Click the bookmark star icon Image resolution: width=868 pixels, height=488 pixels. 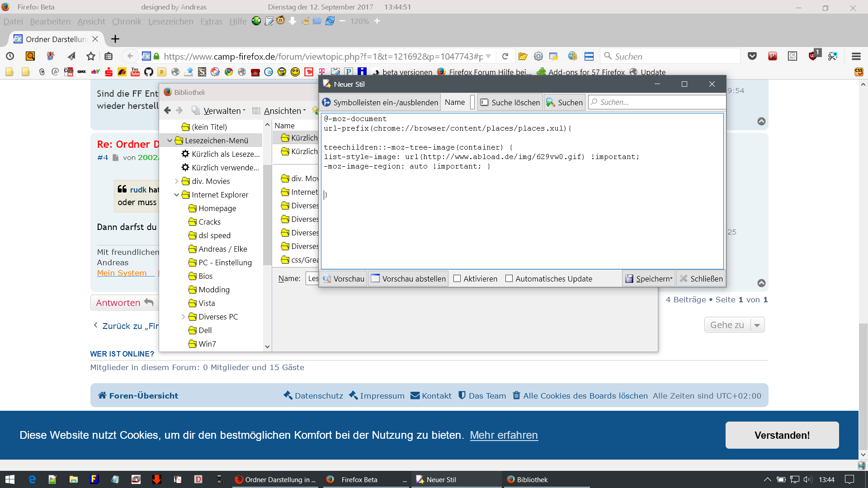tap(91, 56)
